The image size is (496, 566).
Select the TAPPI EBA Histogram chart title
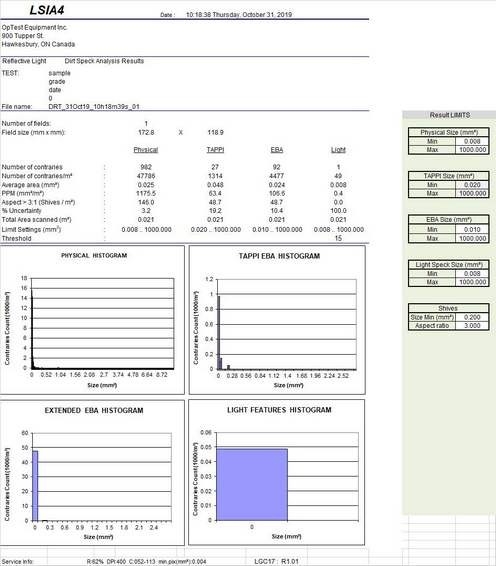point(279,256)
